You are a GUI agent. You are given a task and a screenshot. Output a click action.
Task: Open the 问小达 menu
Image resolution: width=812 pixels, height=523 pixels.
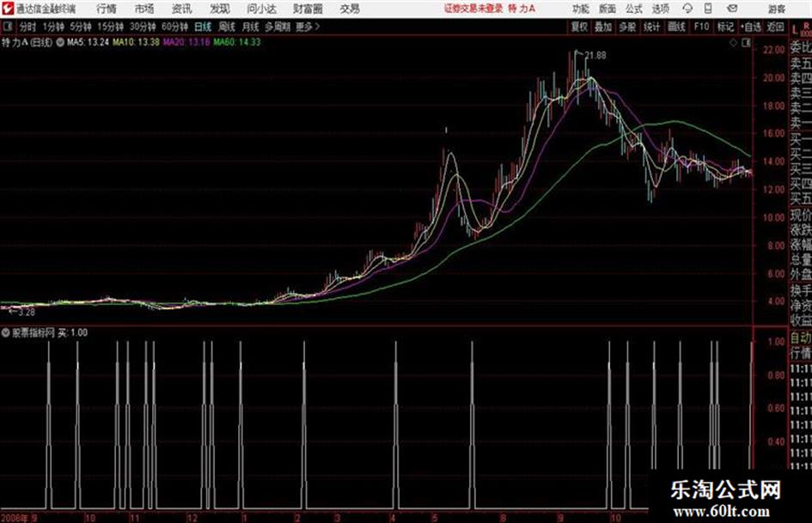(x=261, y=9)
